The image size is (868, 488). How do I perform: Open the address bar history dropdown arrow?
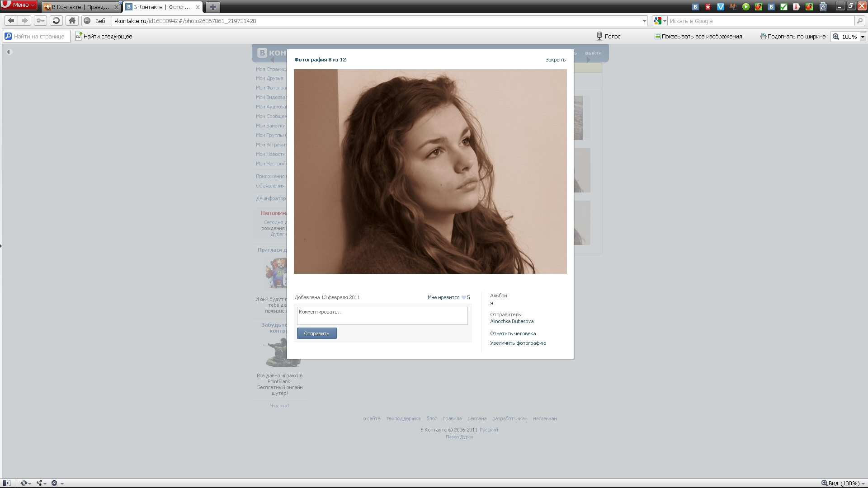644,21
